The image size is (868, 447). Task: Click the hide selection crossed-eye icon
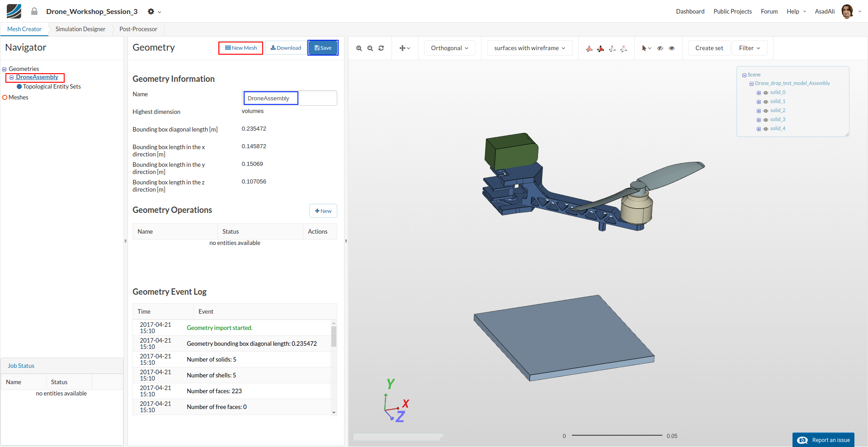click(x=660, y=48)
